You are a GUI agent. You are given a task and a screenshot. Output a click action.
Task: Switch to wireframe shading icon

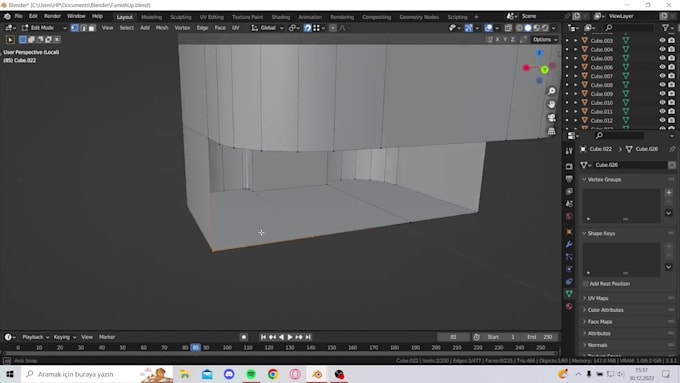click(519, 28)
